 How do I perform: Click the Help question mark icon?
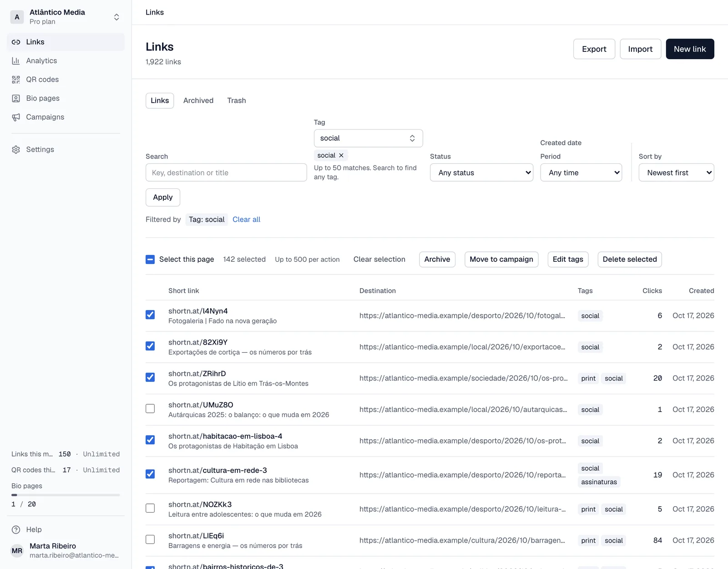point(16,529)
